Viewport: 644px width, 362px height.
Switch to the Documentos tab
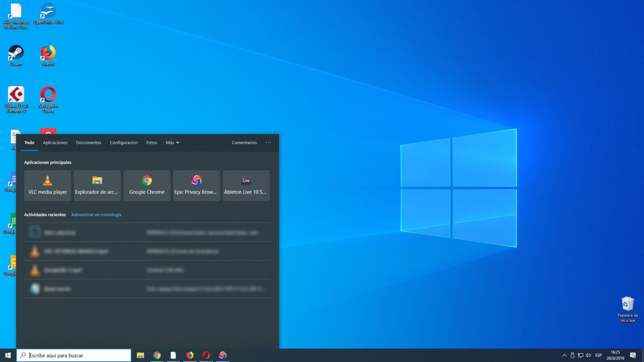pyautogui.click(x=88, y=143)
